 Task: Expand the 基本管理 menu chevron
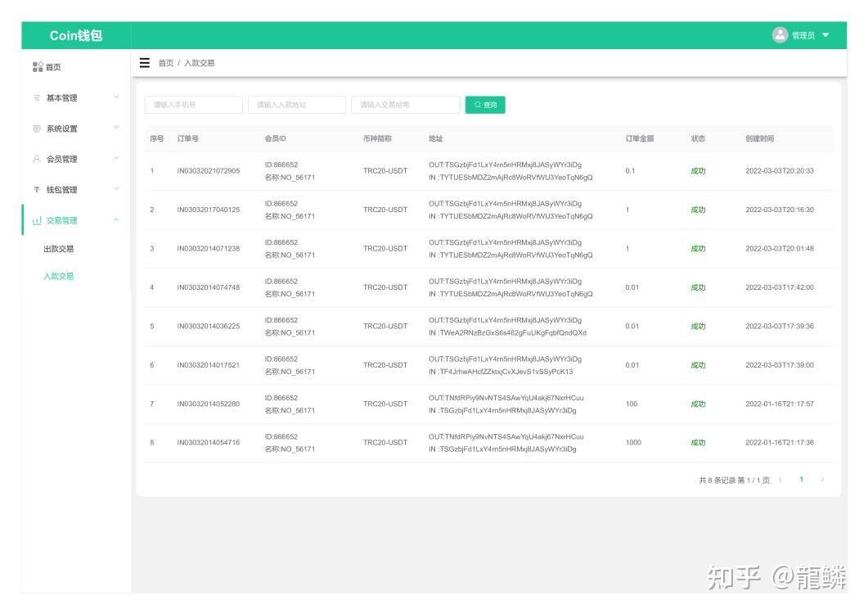115,97
